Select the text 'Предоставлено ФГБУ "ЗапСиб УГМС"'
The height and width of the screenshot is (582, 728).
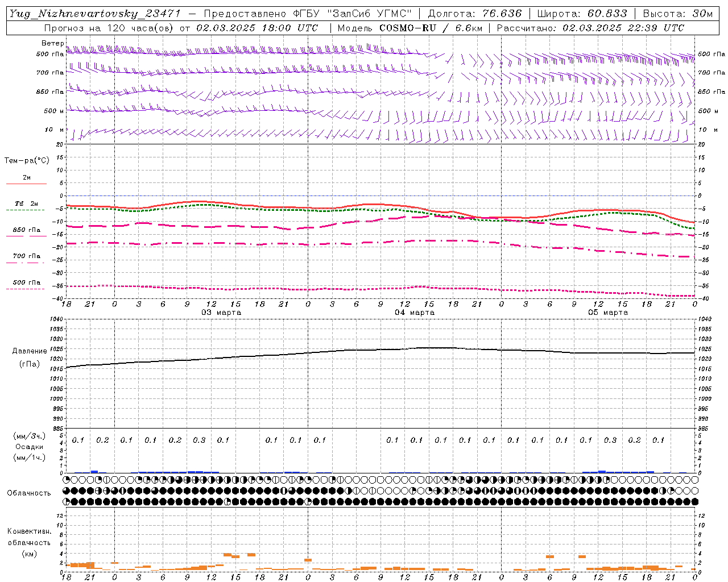click(308, 14)
